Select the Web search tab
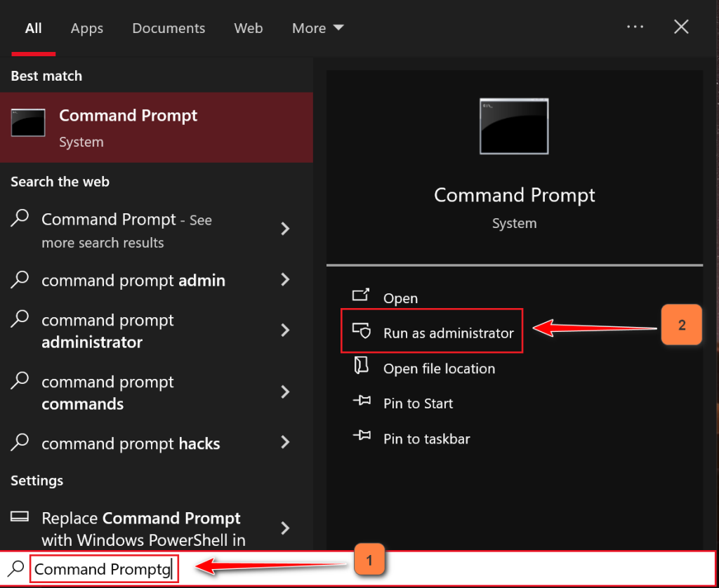 click(x=249, y=28)
